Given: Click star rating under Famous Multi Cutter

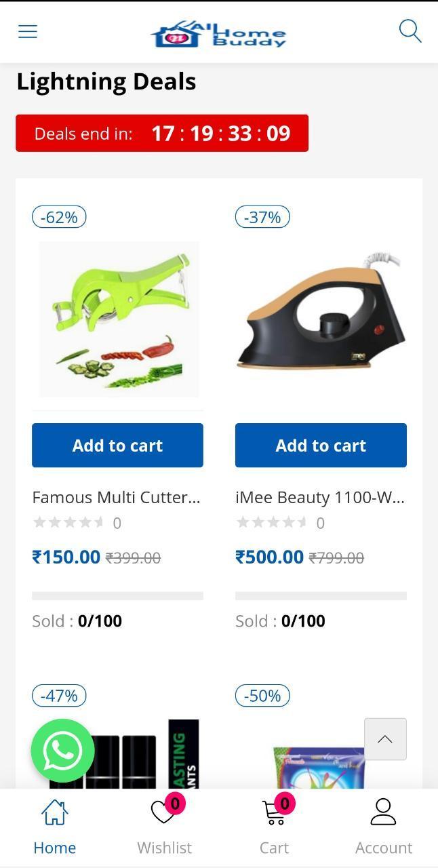Looking at the screenshot, I should (69, 522).
